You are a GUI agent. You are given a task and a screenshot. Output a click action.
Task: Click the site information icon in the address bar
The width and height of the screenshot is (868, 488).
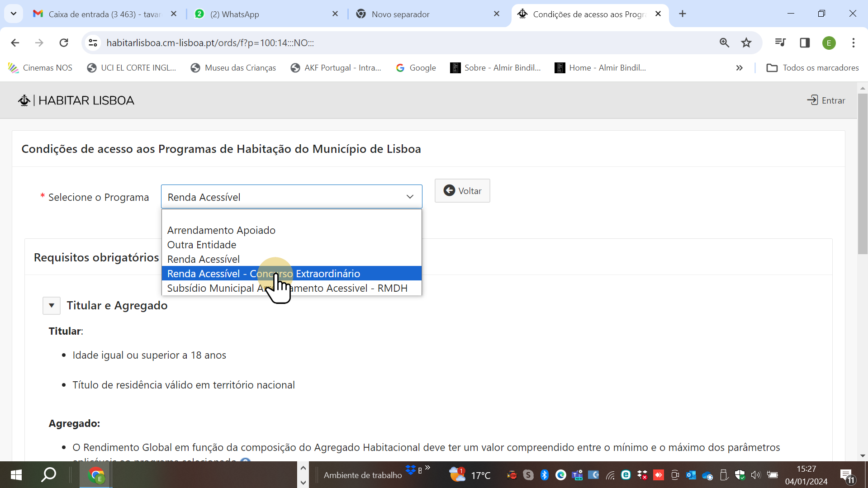[93, 43]
